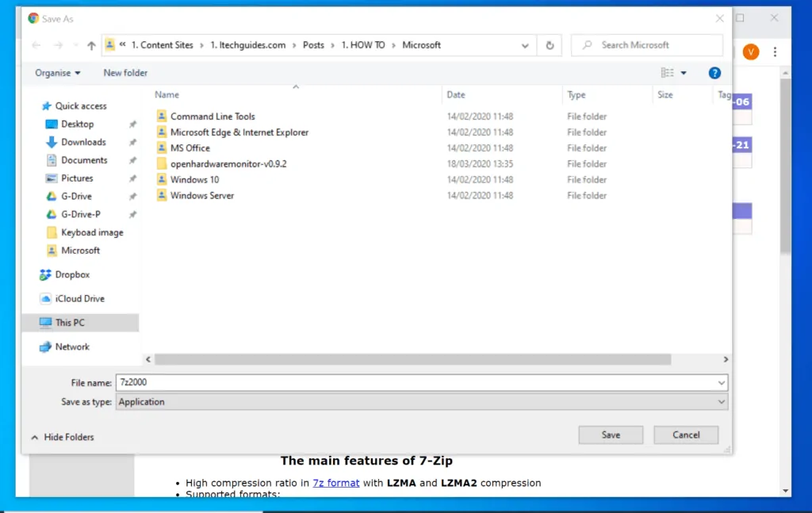
Task: Open the Save as type dropdown
Action: [721, 401]
